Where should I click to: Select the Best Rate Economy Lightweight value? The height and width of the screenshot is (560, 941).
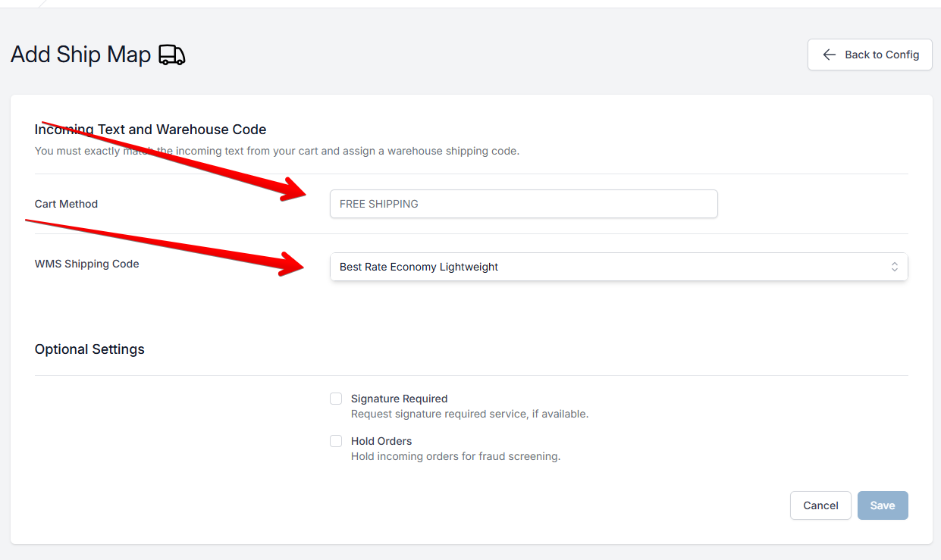[x=419, y=267]
